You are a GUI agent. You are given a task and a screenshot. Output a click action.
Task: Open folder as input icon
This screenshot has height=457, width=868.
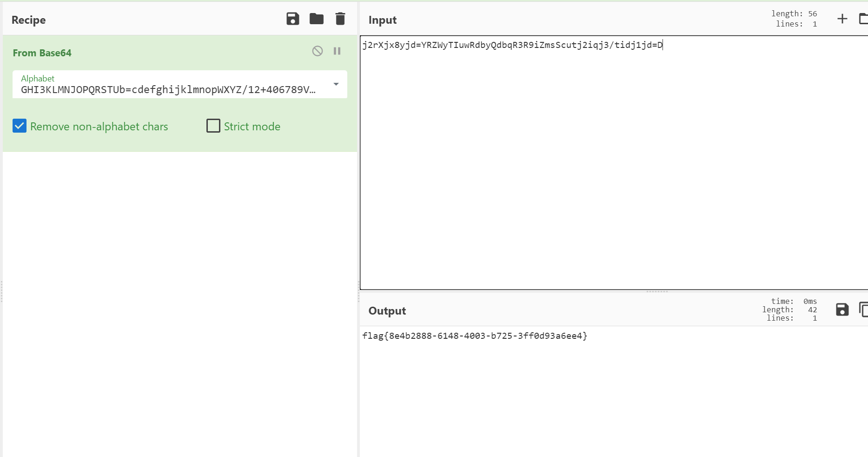pos(863,19)
